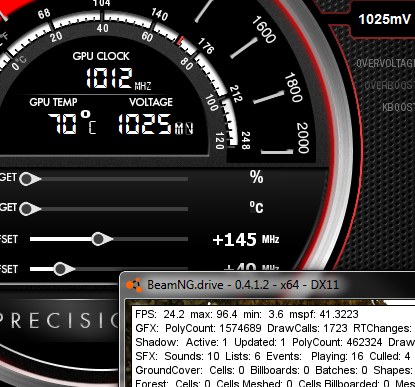Click the red temperature marker on gauge

tap(180, 41)
